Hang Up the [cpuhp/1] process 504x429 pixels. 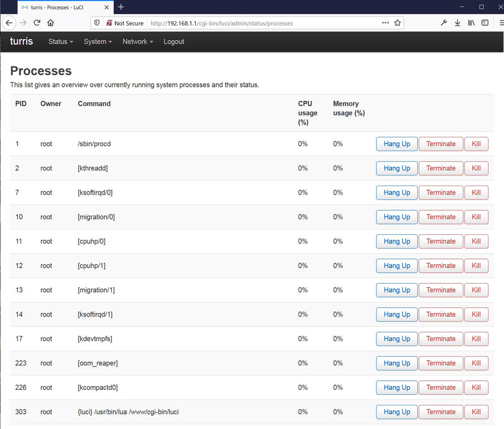[x=397, y=265]
